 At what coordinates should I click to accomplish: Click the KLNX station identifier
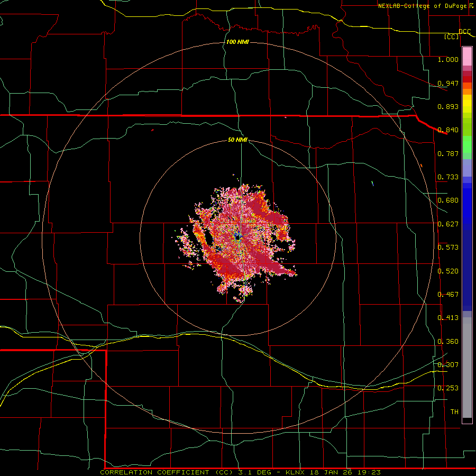(x=295, y=472)
